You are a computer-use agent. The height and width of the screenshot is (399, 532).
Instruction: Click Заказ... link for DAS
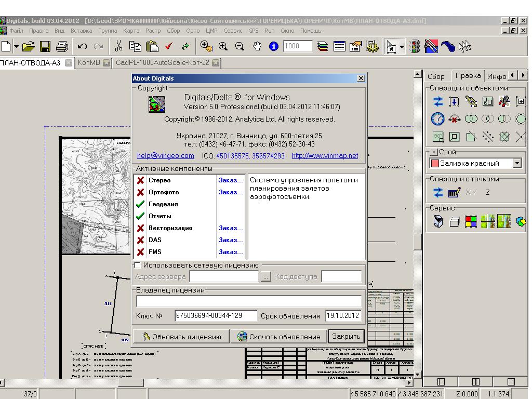[x=231, y=240]
